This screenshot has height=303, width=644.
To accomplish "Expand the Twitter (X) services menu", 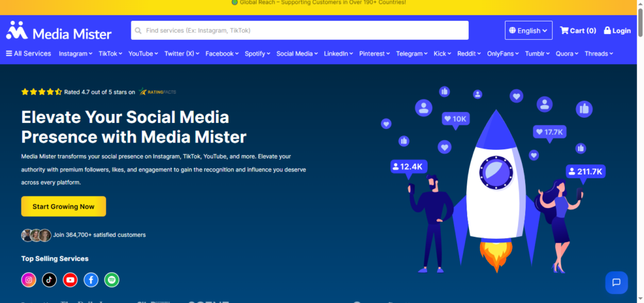I will 182,54.
